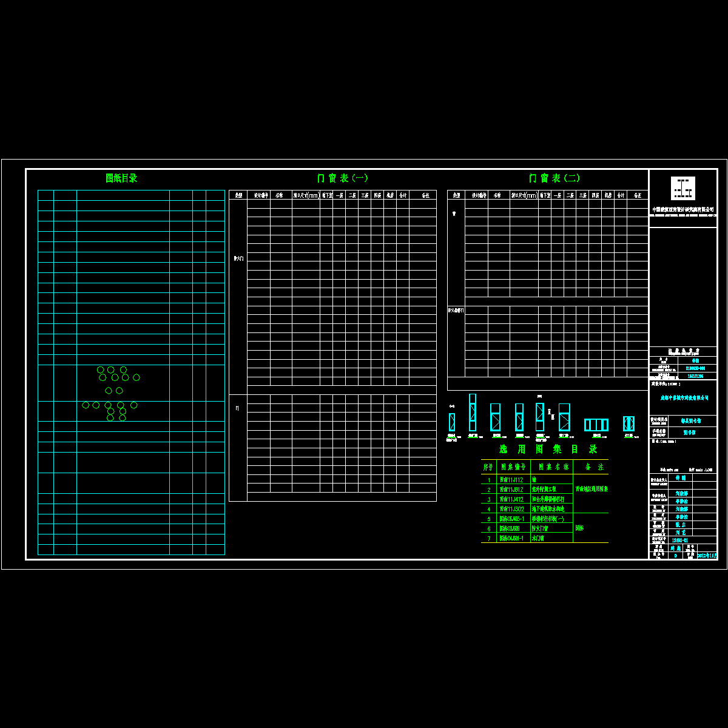Click the third window elevation from left
Image resolution: width=728 pixels, height=728 pixels.
click(x=495, y=417)
